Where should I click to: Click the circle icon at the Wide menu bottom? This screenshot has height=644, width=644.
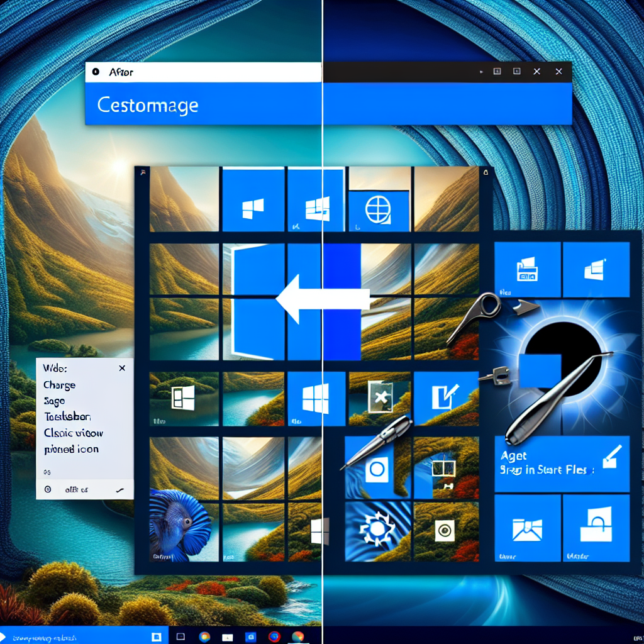(48, 489)
